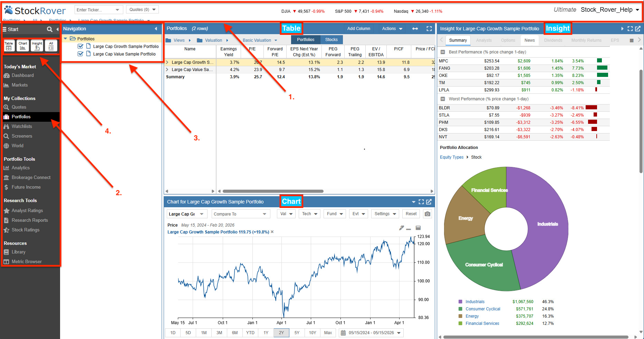
Task: Click the chart drawing pencil icon
Action: tap(402, 228)
